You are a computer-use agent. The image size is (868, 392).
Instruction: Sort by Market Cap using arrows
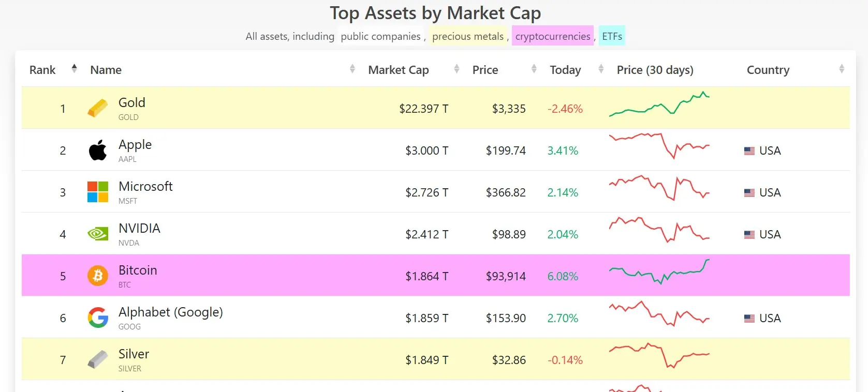coord(456,68)
